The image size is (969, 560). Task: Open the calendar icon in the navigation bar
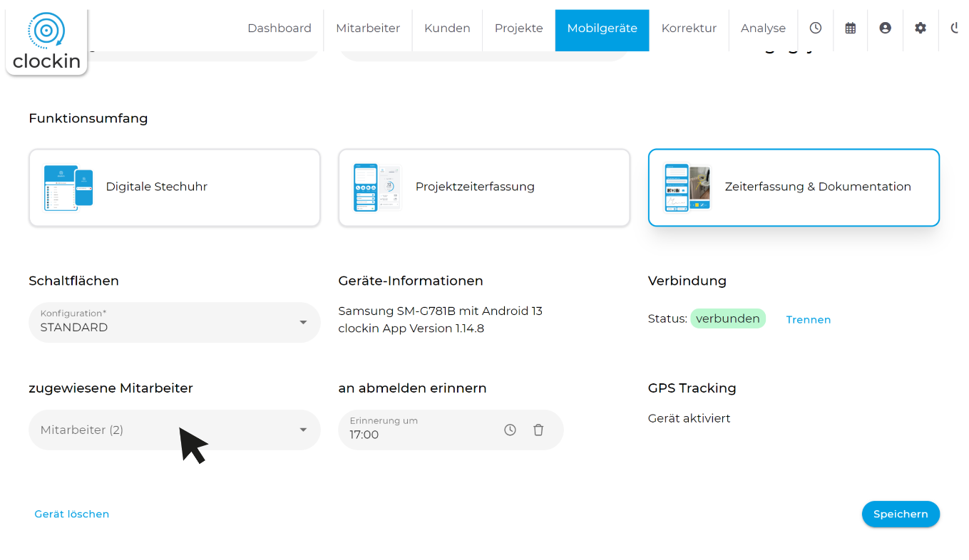(x=851, y=28)
